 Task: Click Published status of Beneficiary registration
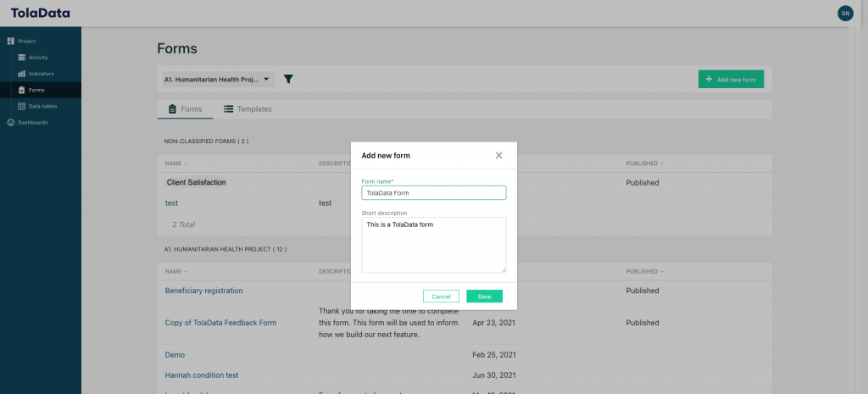(x=643, y=291)
